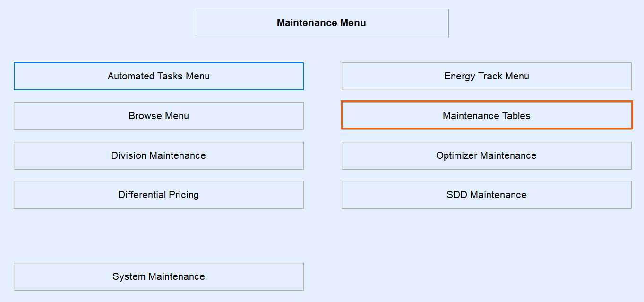Screen dimensions: 644x302
Task: Select the Maintenance Menu header label
Action: [321, 23]
